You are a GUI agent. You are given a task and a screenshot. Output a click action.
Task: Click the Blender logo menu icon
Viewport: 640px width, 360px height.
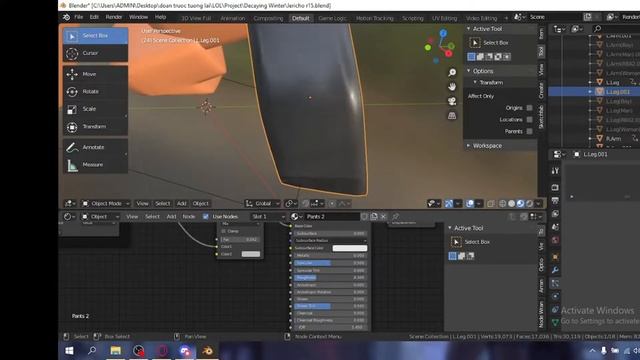tap(66, 17)
